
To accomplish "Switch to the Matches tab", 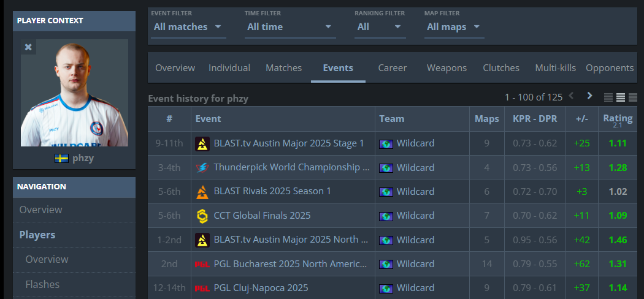I will coord(283,67).
